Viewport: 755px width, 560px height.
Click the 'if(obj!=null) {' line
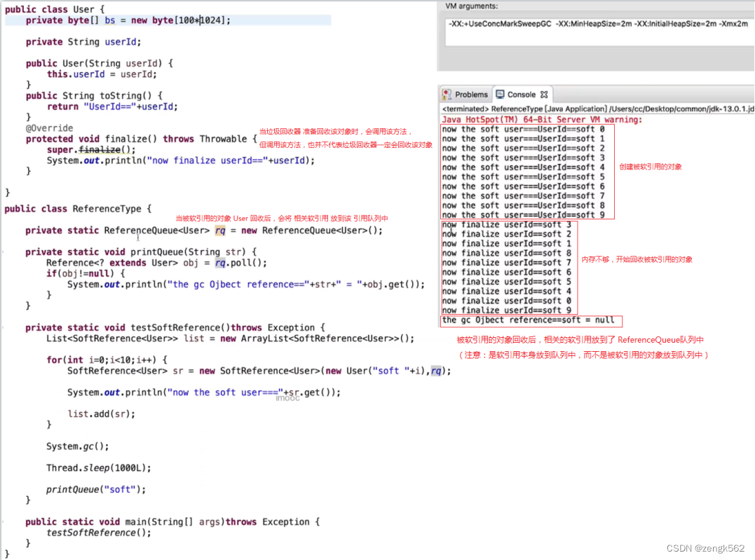pyautogui.click(x=86, y=273)
